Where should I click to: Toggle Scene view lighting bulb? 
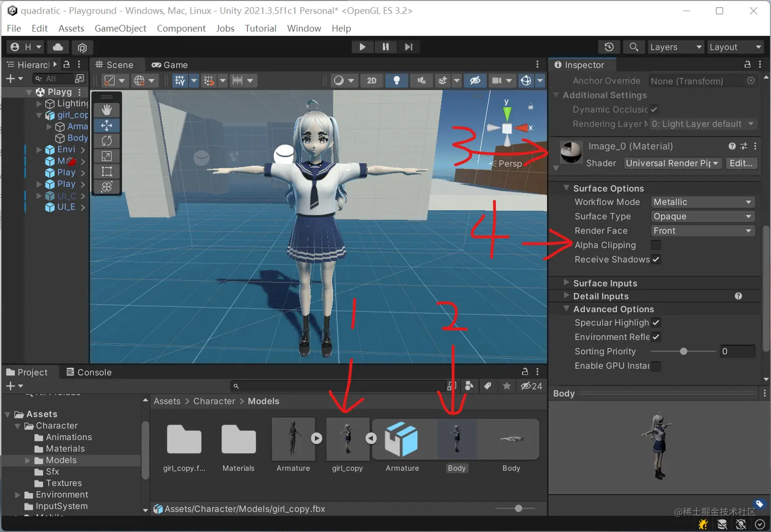[x=397, y=80]
